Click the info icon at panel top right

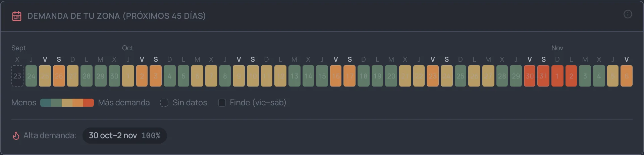click(628, 14)
